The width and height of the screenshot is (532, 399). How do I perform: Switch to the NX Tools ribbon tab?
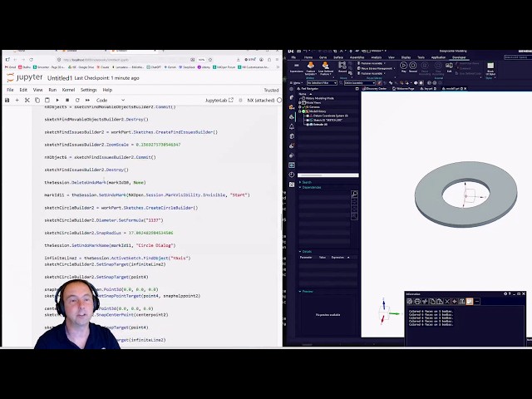coord(421,57)
